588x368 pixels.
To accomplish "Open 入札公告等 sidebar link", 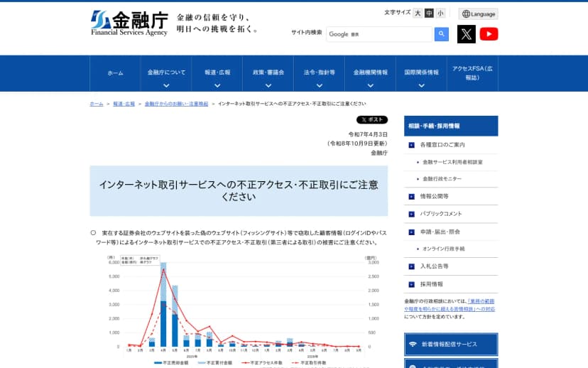I will click(x=434, y=266).
